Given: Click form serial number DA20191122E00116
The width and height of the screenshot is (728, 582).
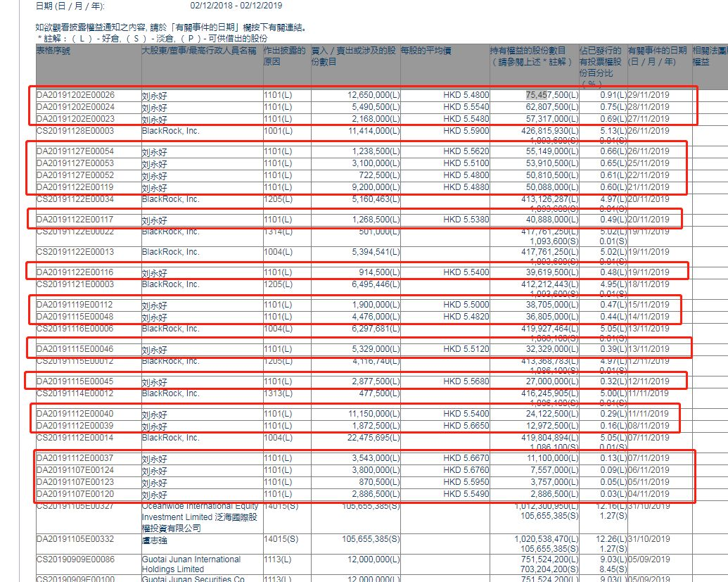Looking at the screenshot, I should [x=75, y=272].
